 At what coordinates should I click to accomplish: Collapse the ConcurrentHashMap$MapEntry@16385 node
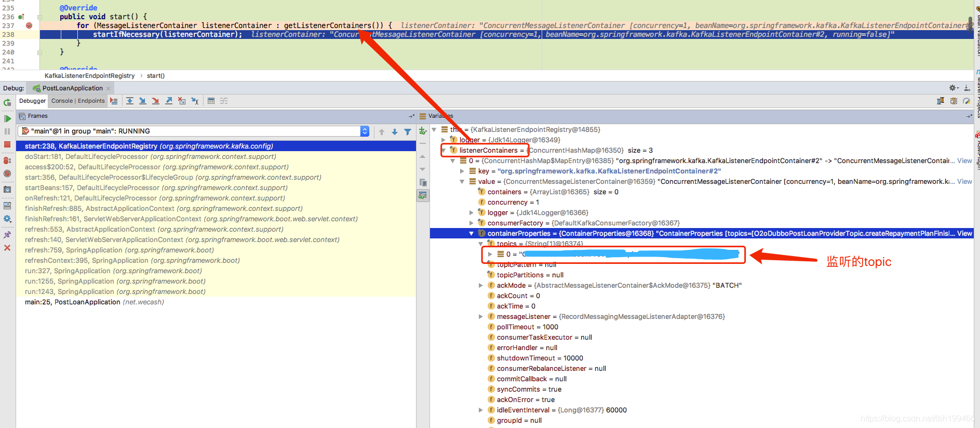[453, 161]
